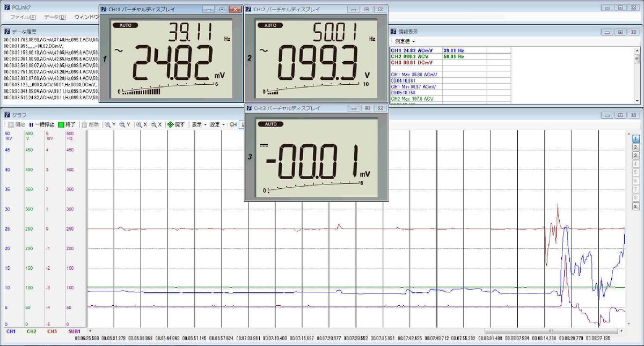Click the CH:3 virtual display title bar
644x346 pixels.
tap(301, 108)
